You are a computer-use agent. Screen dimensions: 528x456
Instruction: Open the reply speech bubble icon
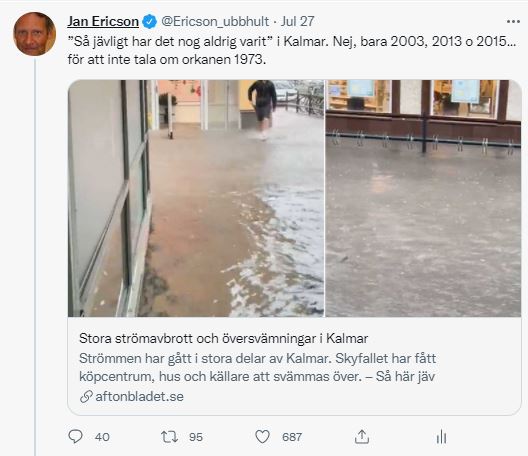coord(75,436)
